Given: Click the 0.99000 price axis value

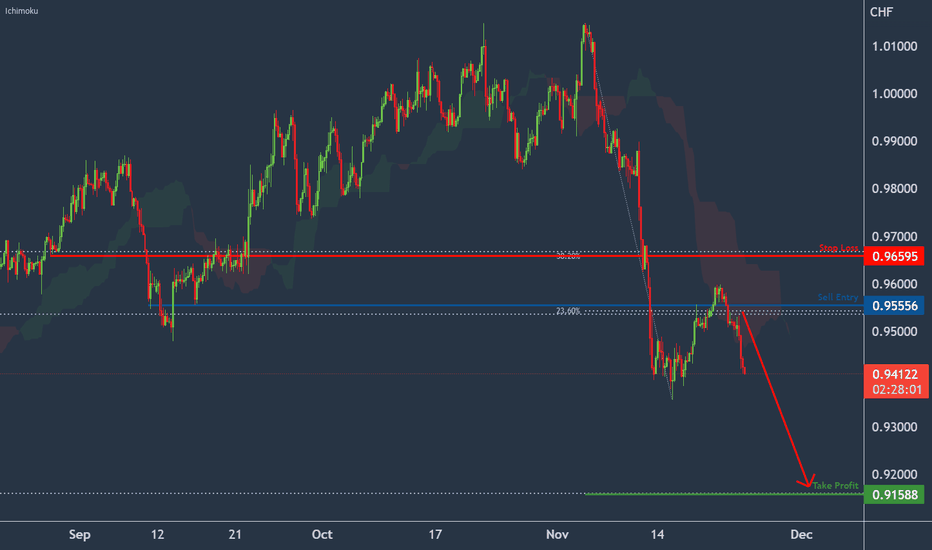Looking at the screenshot, I should coord(895,142).
